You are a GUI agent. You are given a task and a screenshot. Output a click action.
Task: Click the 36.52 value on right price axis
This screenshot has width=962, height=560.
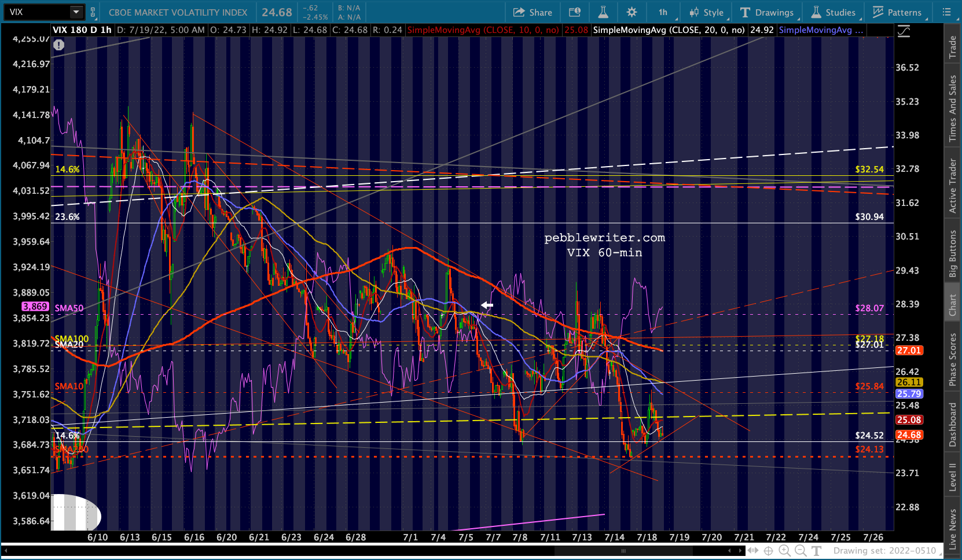pos(907,68)
